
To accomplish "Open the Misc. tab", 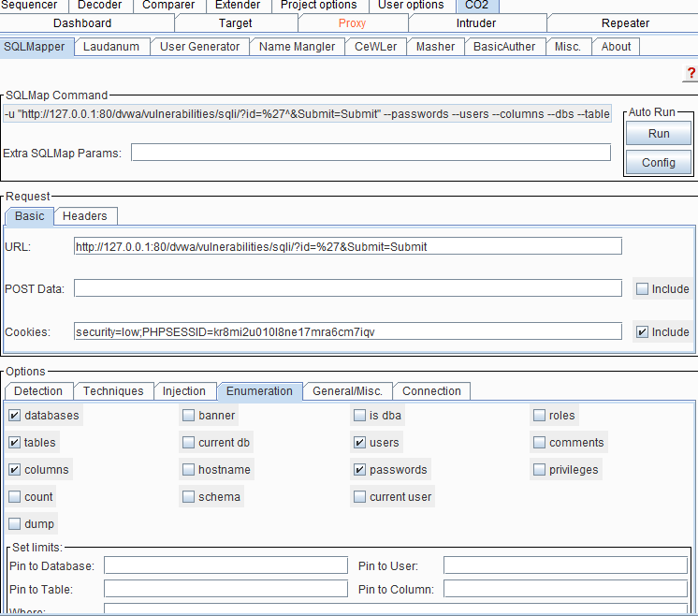I will [568, 47].
